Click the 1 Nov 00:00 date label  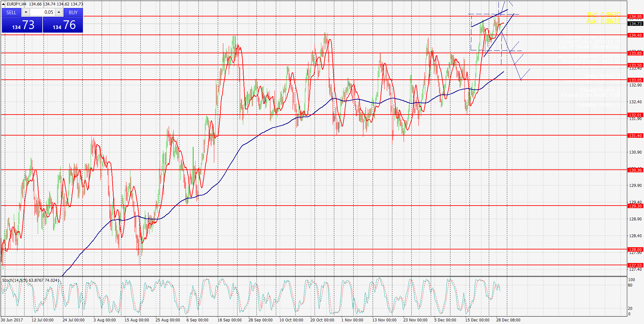(352, 320)
